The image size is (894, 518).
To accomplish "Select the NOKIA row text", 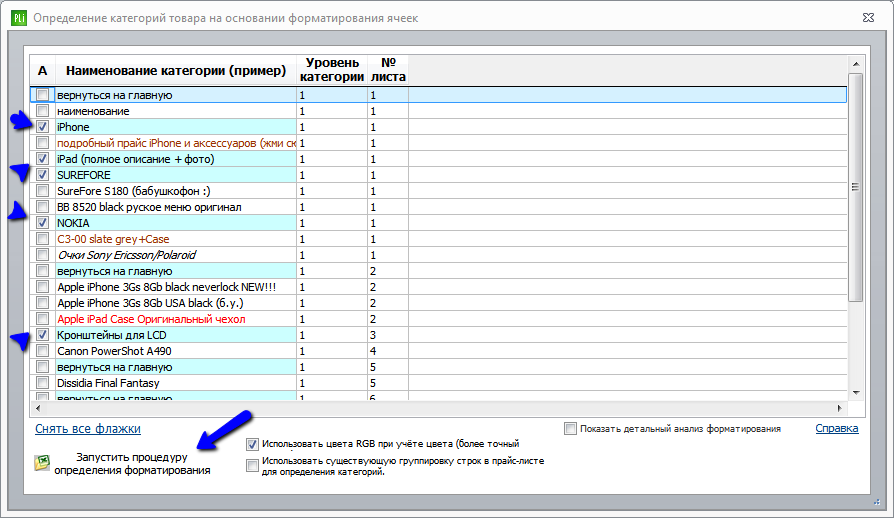I will point(73,223).
